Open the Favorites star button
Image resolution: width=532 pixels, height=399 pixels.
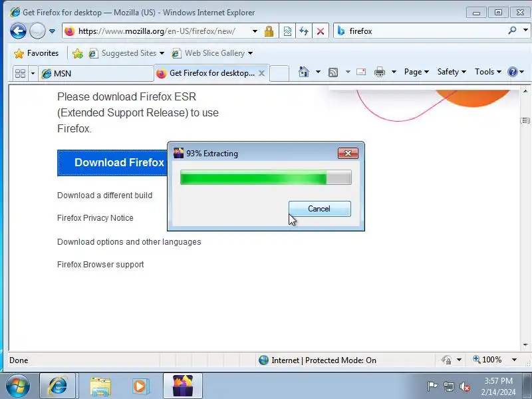[x=36, y=53]
